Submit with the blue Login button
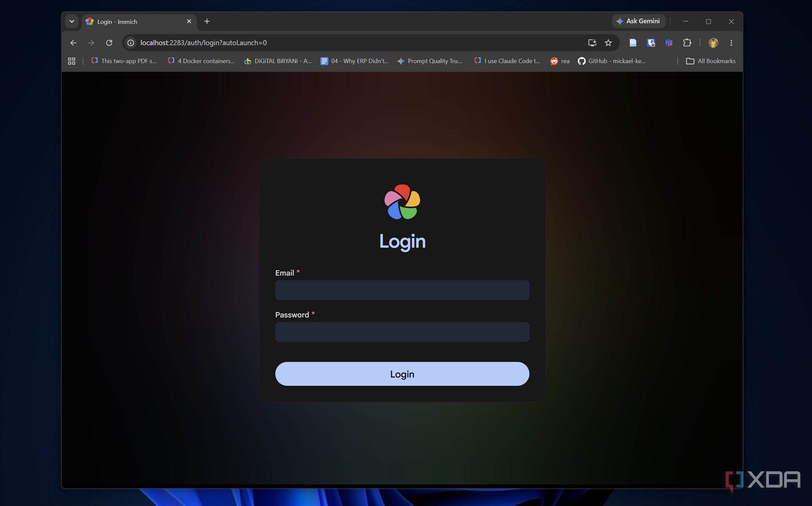812x506 pixels. coord(402,374)
